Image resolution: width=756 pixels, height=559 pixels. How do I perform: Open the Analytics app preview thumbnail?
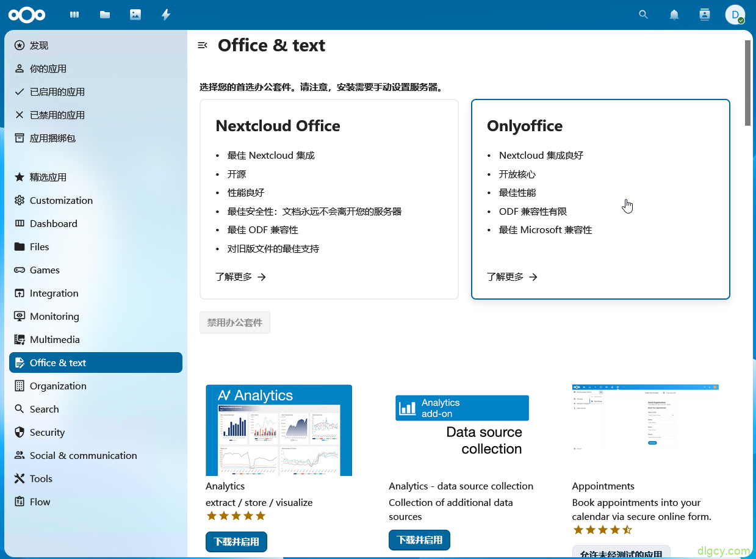[279, 430]
